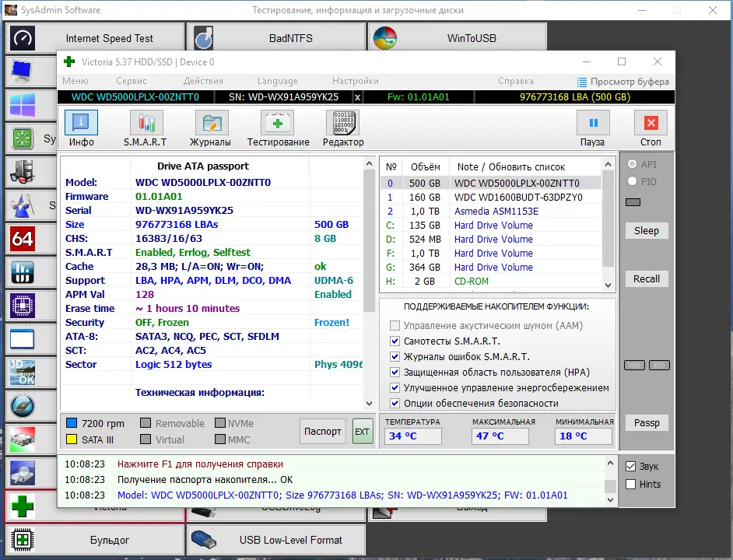Click the Windows logo icon in SysAdmin sidebar
The height and width of the screenshot is (560, 733).
23,105
